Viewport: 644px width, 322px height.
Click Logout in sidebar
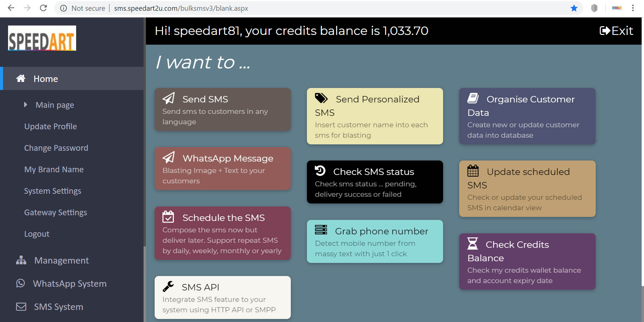(x=37, y=234)
